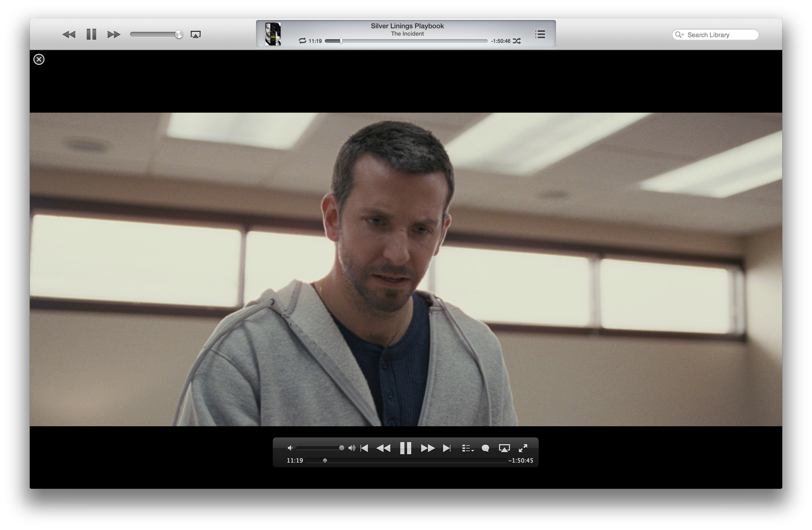Toggle repeat in the now playing display

[x=302, y=41]
